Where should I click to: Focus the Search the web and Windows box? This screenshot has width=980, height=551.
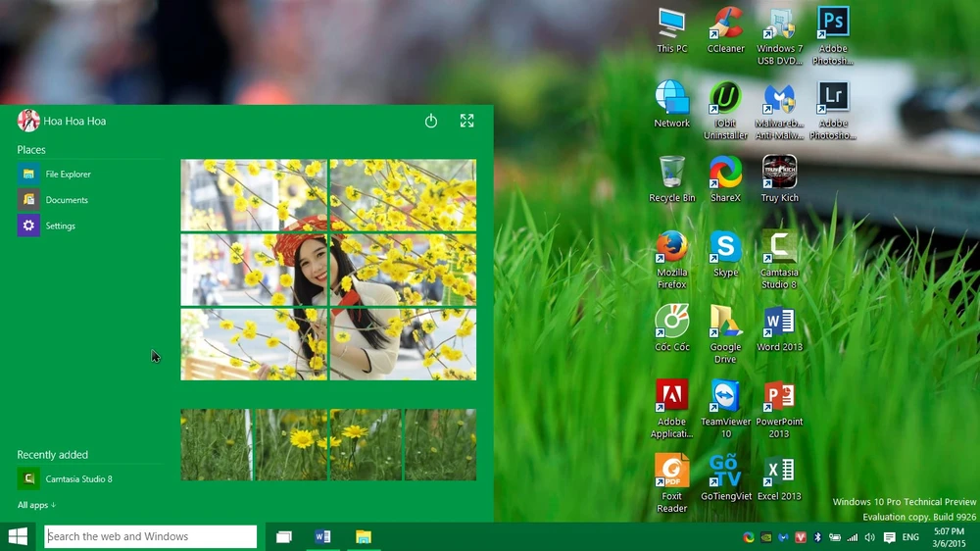151,536
